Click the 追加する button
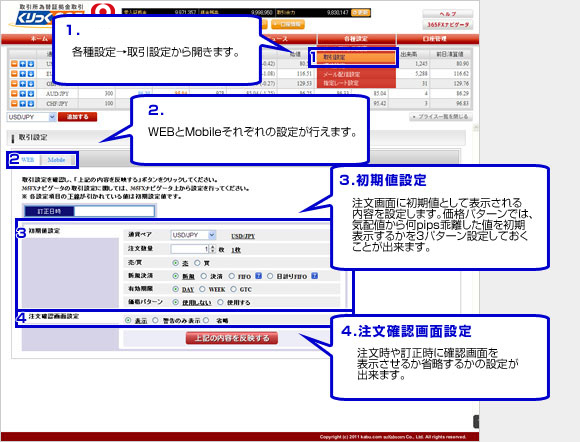Image resolution: width=580 pixels, height=442 pixels. point(77,117)
